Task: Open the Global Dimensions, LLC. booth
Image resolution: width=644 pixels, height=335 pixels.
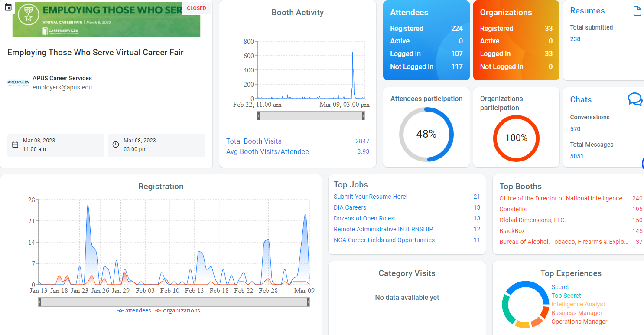Action: (533, 220)
